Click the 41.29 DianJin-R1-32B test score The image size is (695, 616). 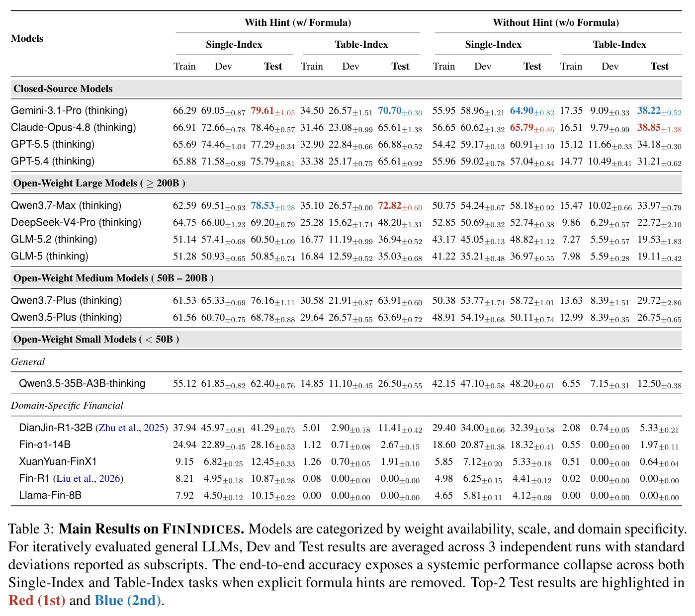click(x=273, y=428)
